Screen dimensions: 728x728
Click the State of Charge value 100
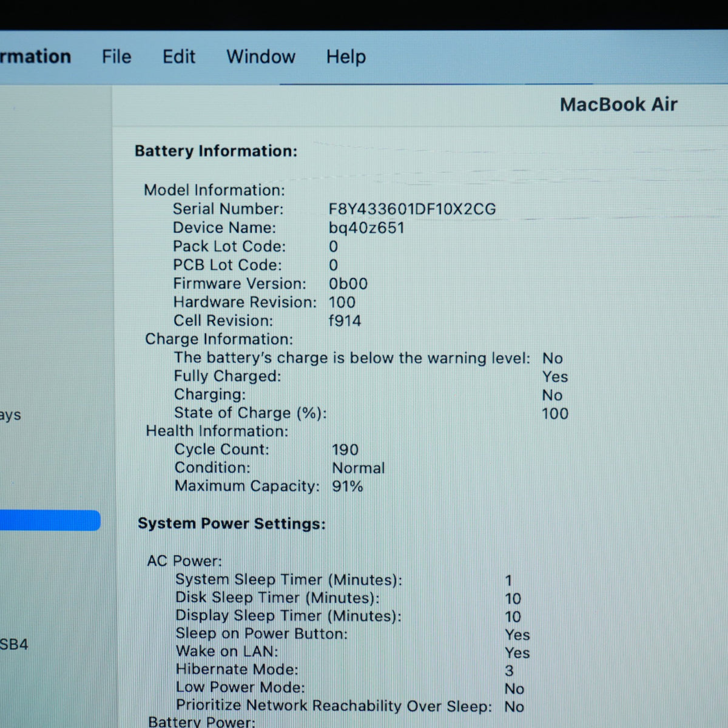(x=555, y=414)
